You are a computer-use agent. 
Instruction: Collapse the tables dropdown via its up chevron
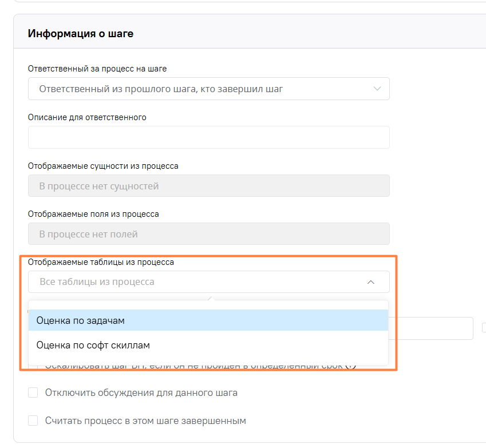370,282
